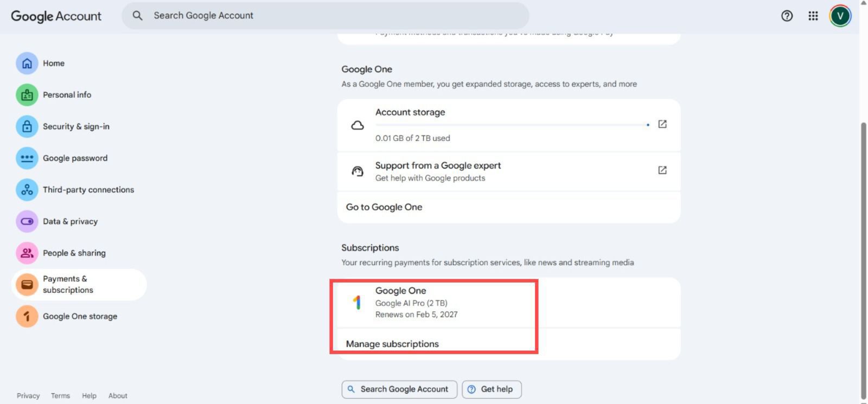Open the Google apps grid icon
This screenshot has width=868, height=404.
point(813,16)
